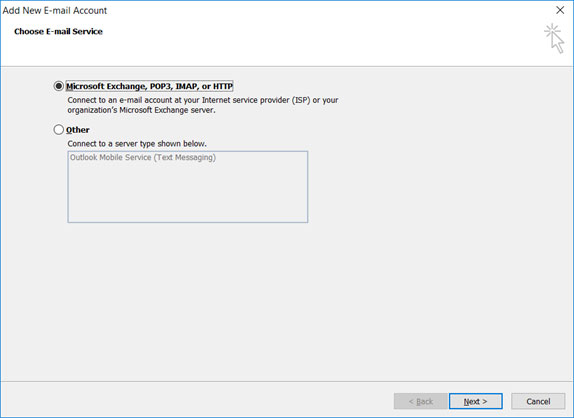Viewport: 574px width, 418px height.
Task: Select the Other radio button
Action: pyautogui.click(x=59, y=130)
